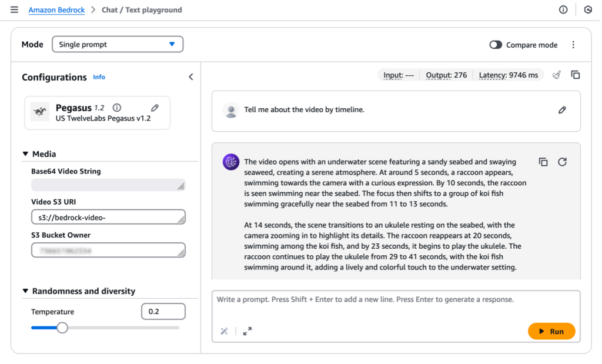Show Pegasus model info icon

pos(117,108)
